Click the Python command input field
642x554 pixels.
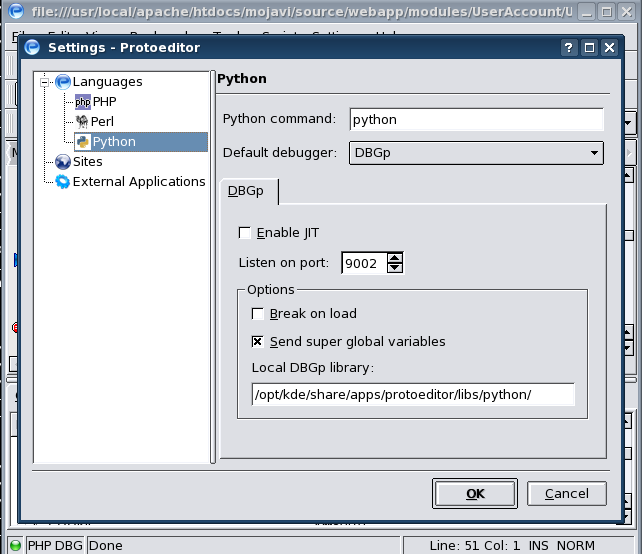tap(477, 120)
